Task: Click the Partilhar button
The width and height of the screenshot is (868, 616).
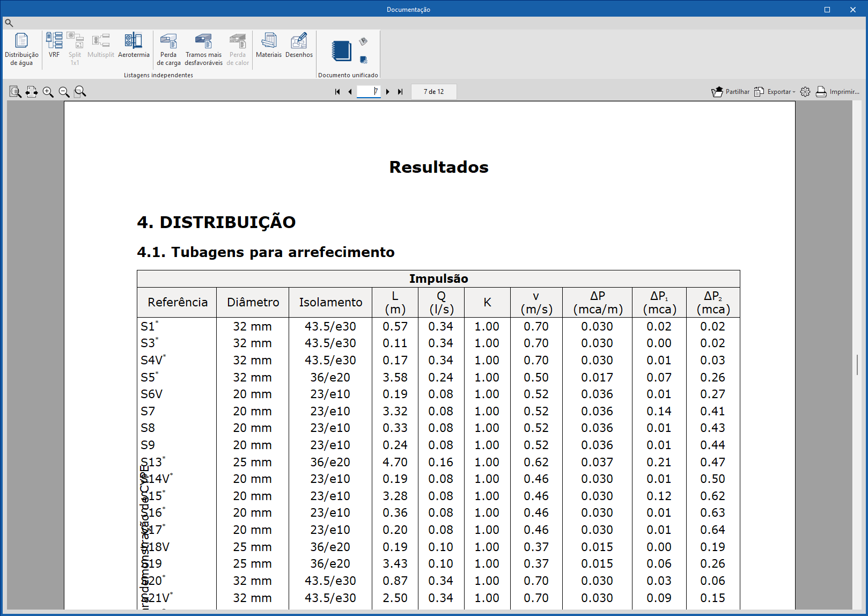Action: pos(730,92)
